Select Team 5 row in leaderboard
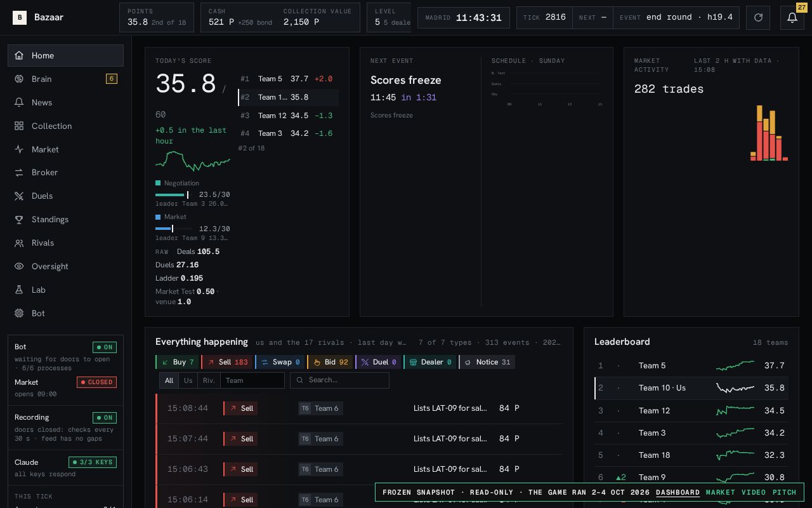Viewport: 812px width, 508px height. point(691,366)
